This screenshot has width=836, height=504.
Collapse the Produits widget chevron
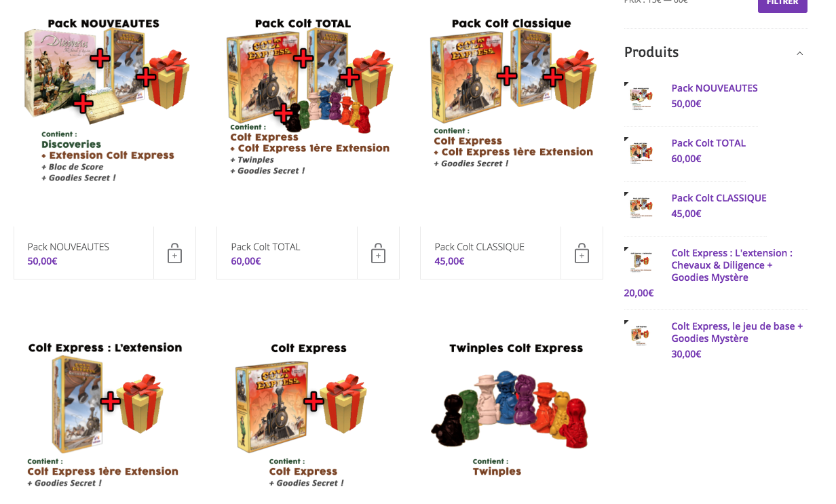click(x=799, y=53)
